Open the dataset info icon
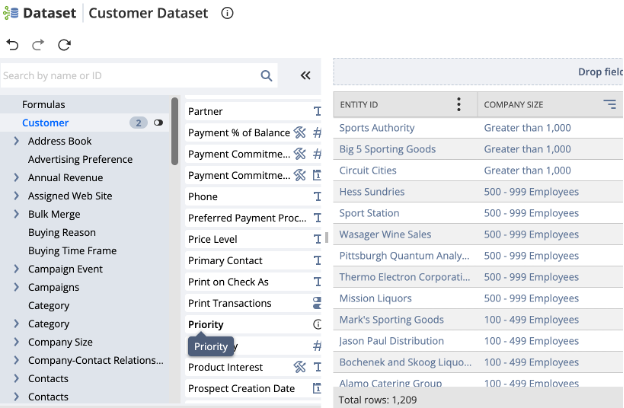 pyautogui.click(x=227, y=14)
